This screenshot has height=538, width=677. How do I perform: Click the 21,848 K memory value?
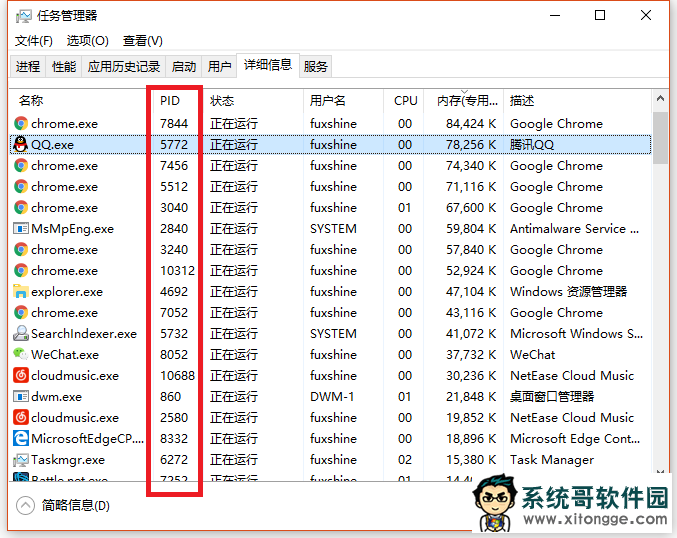471,396
